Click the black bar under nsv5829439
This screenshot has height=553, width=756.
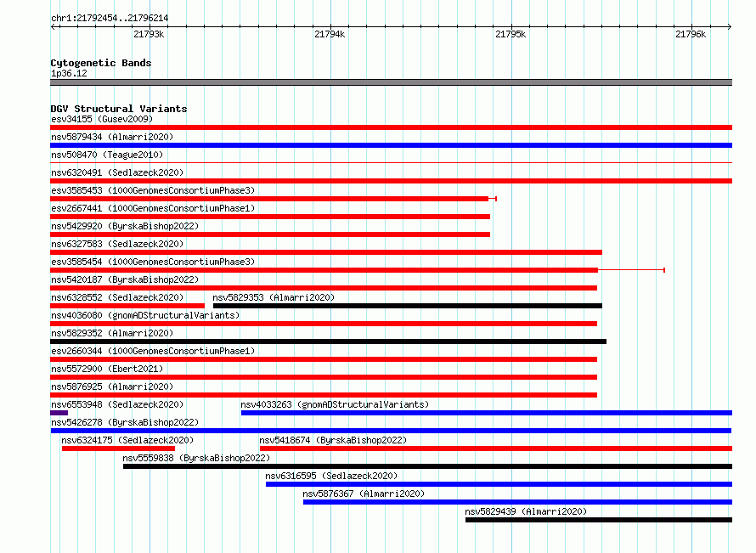tap(599, 520)
